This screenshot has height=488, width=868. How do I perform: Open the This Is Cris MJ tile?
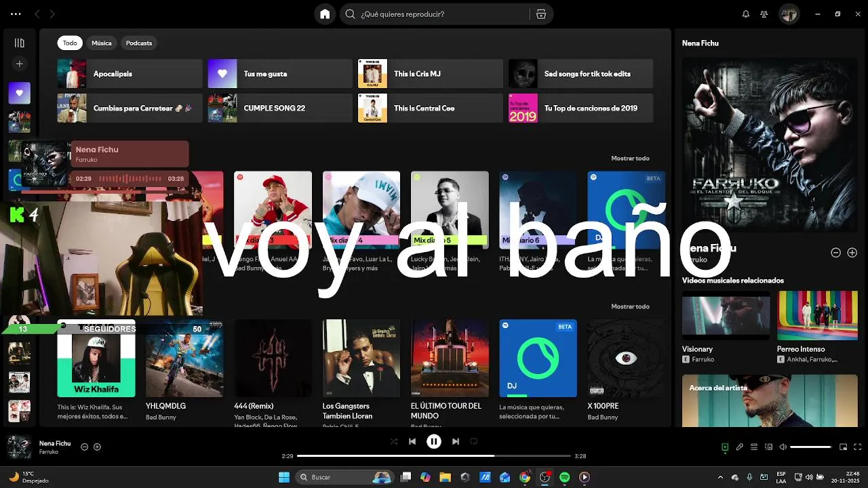431,74
